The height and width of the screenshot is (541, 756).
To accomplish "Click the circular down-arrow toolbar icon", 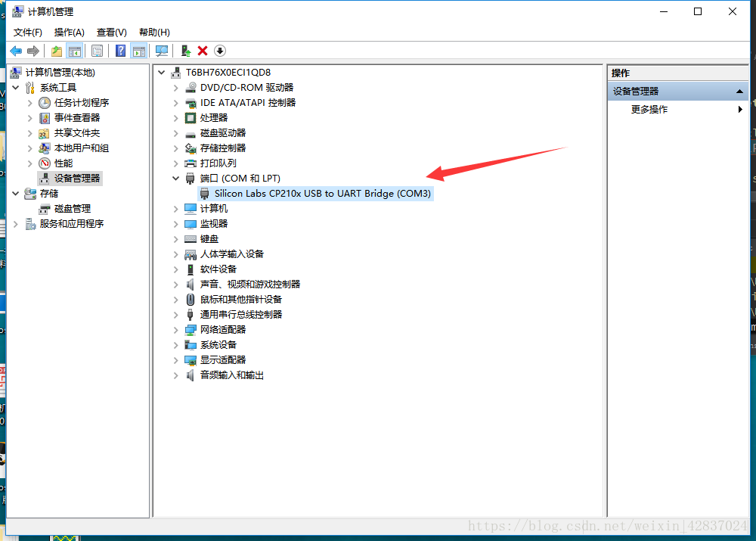I will click(x=220, y=51).
